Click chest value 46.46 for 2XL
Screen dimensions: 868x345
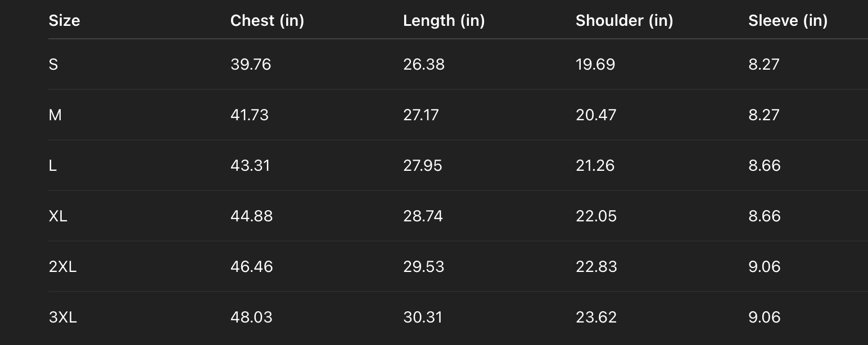pyautogui.click(x=252, y=267)
